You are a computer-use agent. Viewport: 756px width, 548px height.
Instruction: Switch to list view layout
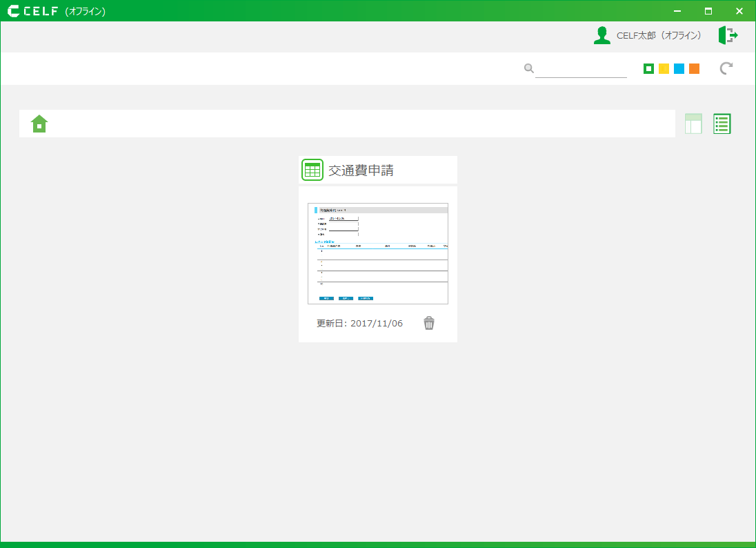(722, 124)
